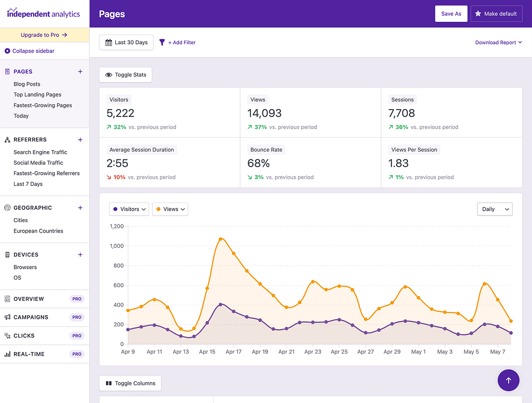532x403 pixels.
Task: Open the Daily interval dropdown
Action: (494, 209)
